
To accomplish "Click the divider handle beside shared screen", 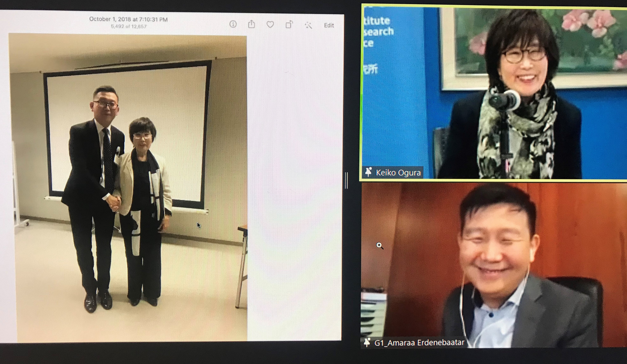I will click(x=346, y=180).
